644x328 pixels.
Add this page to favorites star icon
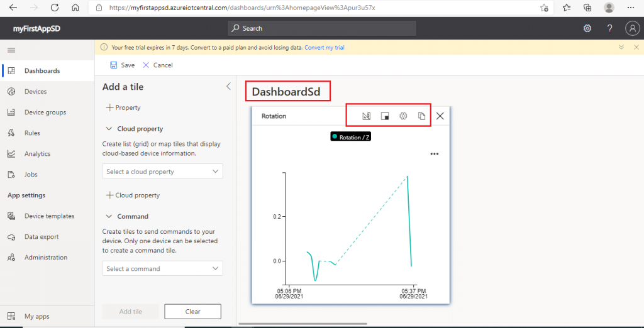(x=544, y=8)
